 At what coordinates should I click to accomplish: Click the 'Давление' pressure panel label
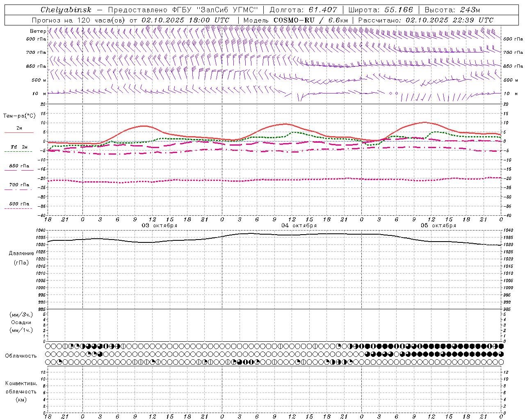pos(21,253)
